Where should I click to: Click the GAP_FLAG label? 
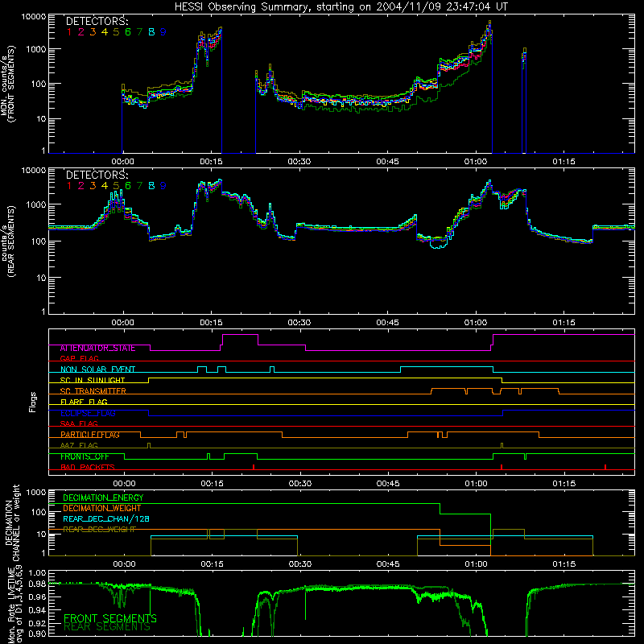click(x=79, y=359)
